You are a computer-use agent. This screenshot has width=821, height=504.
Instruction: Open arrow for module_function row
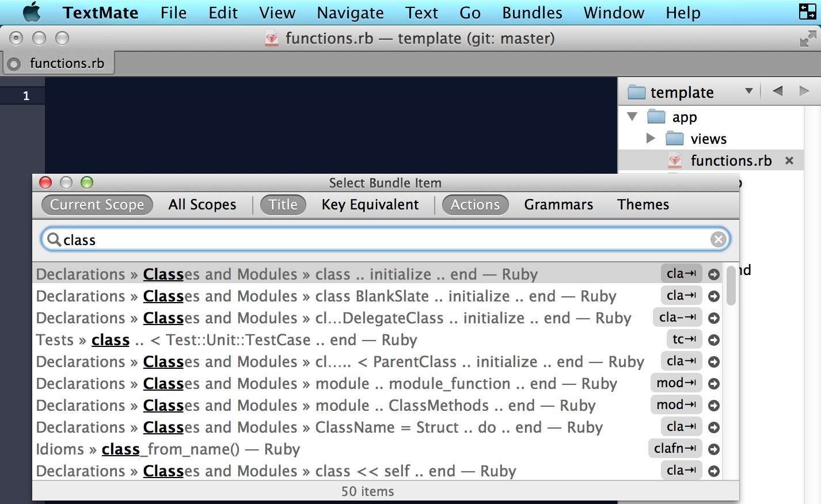[x=714, y=384]
